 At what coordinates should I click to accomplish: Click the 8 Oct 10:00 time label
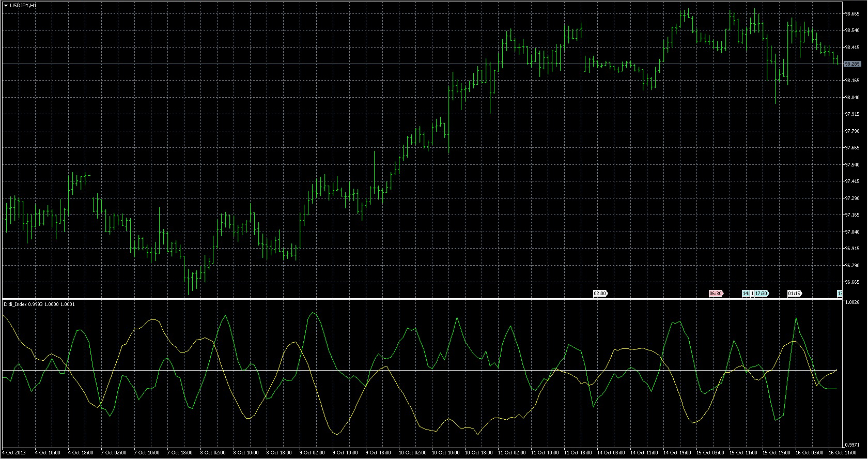pos(246,453)
